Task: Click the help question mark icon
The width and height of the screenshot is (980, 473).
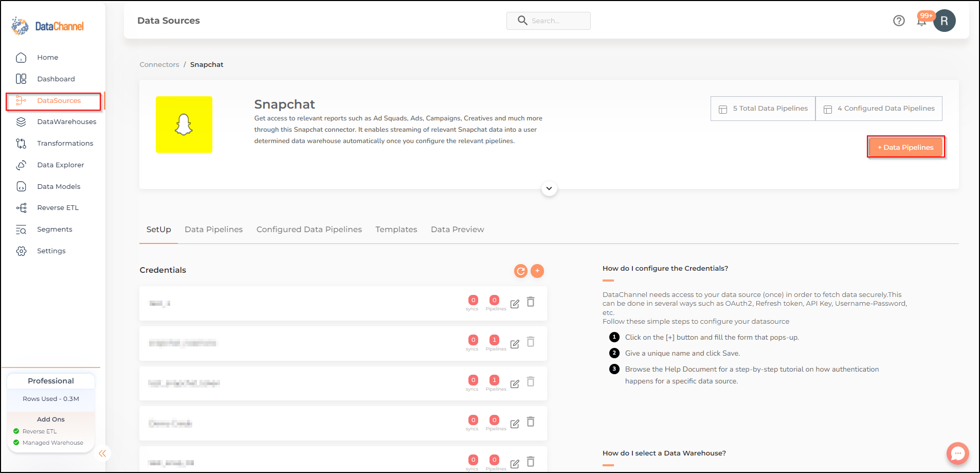Action: 899,21
